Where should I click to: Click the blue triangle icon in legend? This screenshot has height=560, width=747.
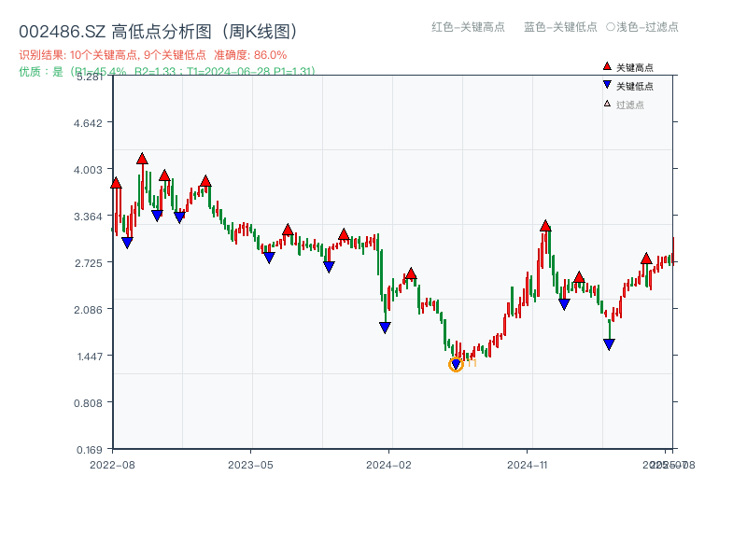[607, 85]
